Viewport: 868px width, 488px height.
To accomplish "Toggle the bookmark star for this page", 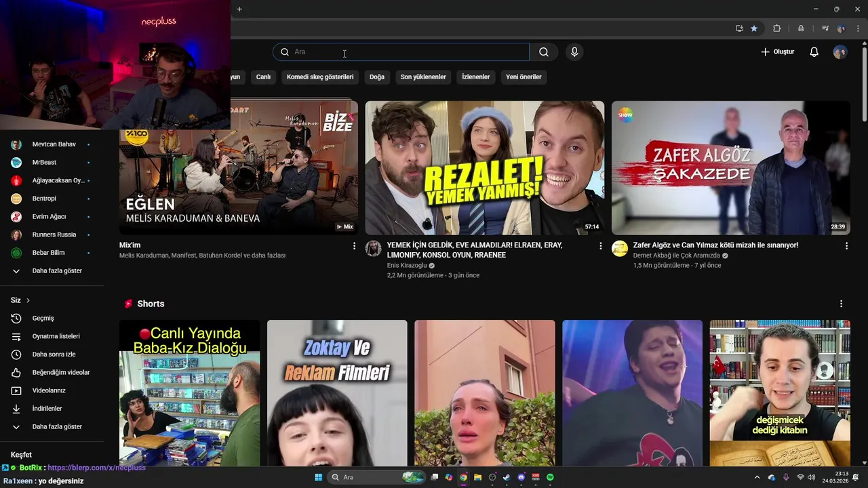I will pyautogui.click(x=754, y=28).
